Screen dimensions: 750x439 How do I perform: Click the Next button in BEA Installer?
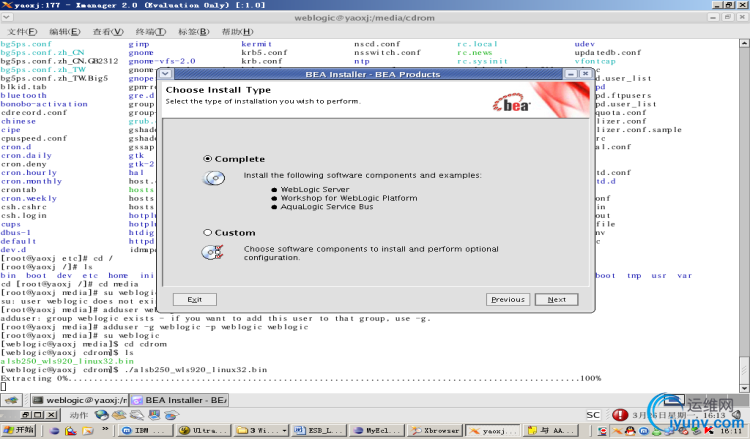point(556,299)
